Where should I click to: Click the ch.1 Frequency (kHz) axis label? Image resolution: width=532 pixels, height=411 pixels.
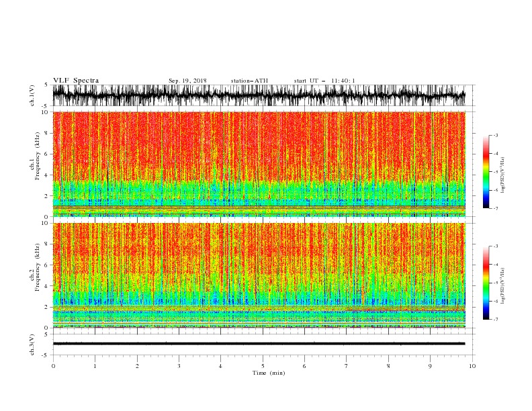[35, 156]
